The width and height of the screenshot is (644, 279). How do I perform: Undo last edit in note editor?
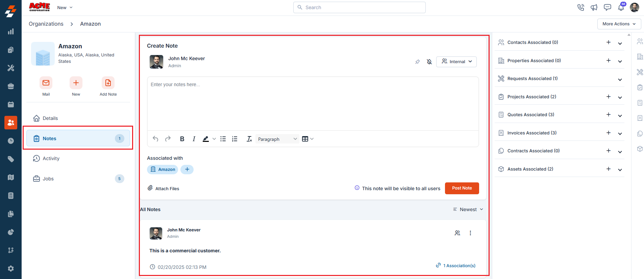pyautogui.click(x=155, y=139)
